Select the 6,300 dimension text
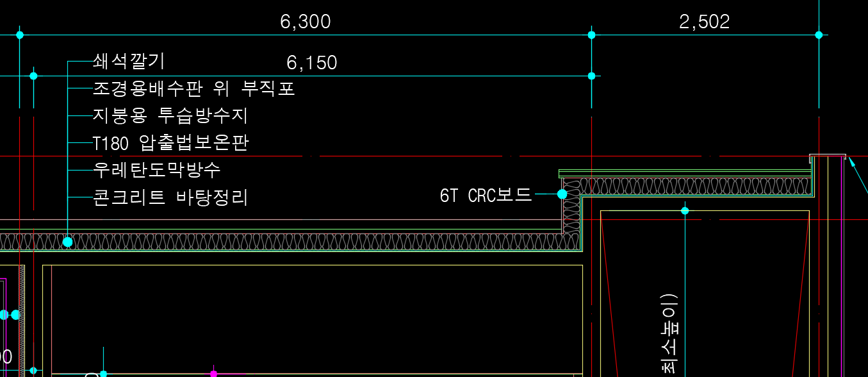 tap(305, 22)
